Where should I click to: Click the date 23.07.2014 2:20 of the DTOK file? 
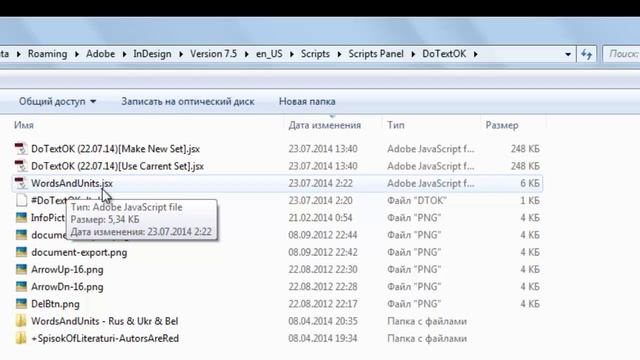click(320, 200)
